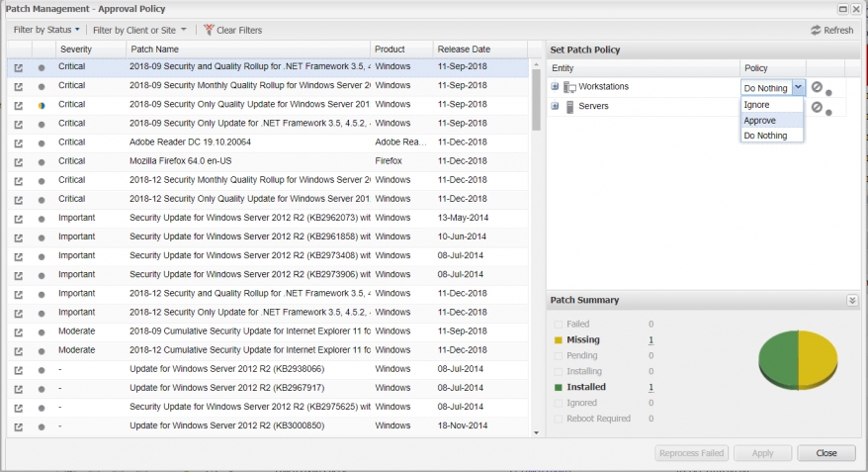Screen dimensions: 868x472
Task: Maximize the Patch Management window
Action: pos(843,9)
